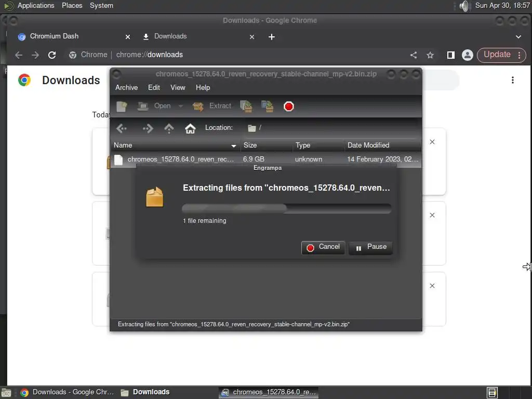532x399 pixels.
Task: Open the Applications system menu
Action: point(36,5)
